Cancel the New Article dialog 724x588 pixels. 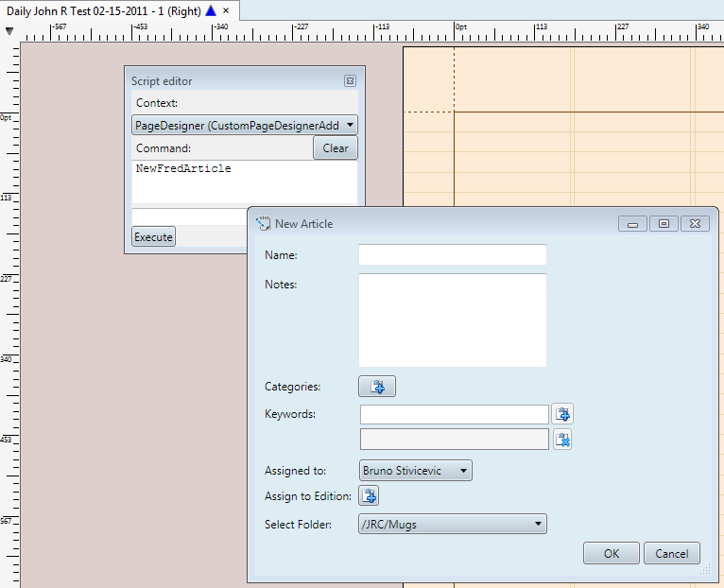672,553
